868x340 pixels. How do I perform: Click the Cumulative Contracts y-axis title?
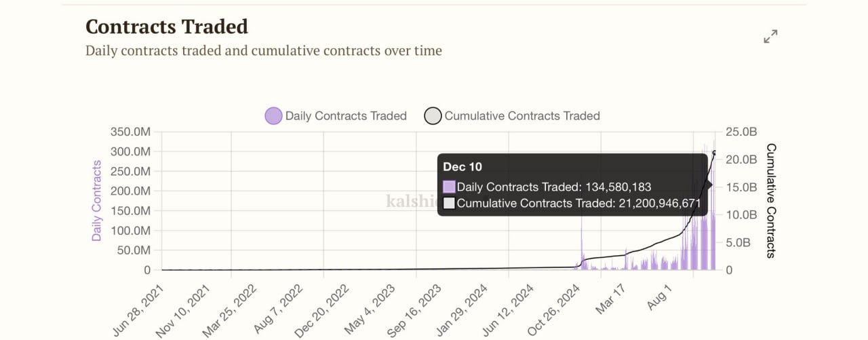click(x=770, y=200)
